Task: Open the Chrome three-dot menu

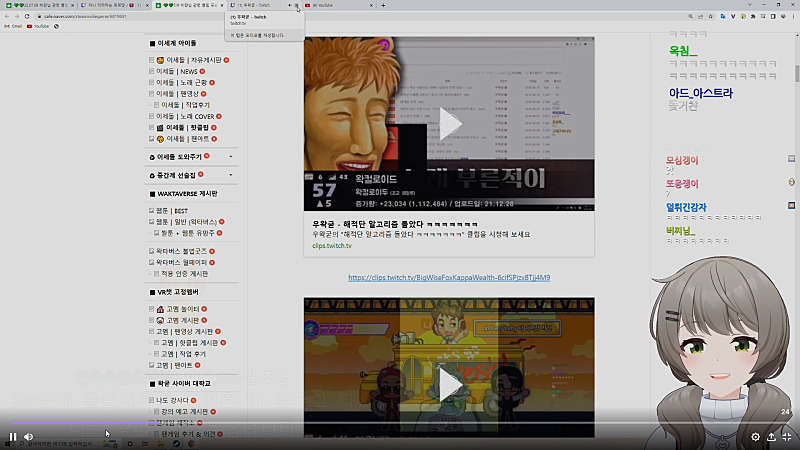Action: (x=793, y=16)
